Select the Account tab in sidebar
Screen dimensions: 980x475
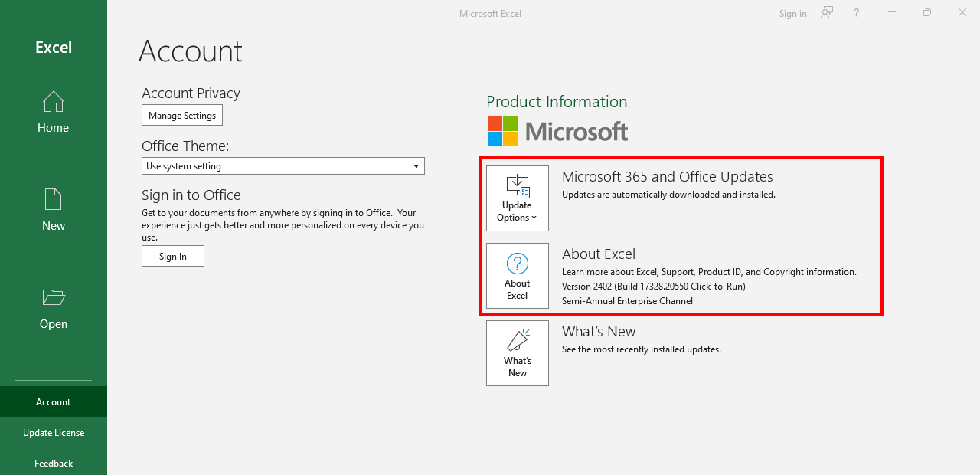(x=54, y=402)
